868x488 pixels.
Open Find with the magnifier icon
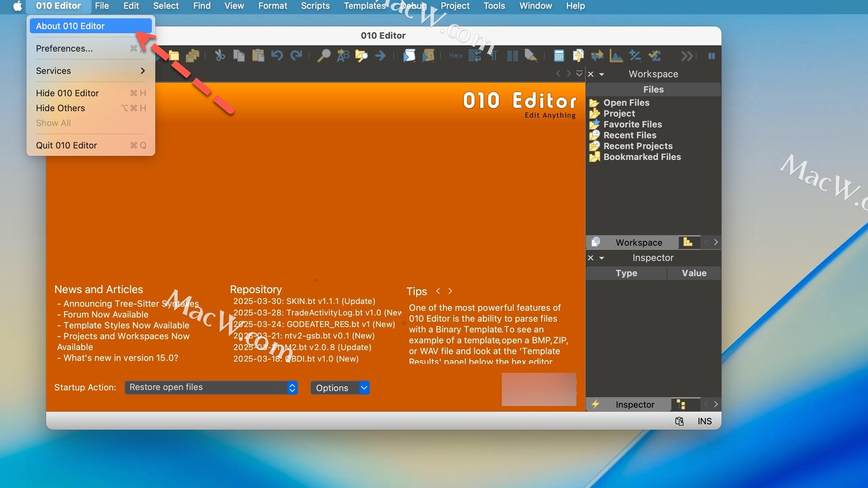tap(324, 56)
